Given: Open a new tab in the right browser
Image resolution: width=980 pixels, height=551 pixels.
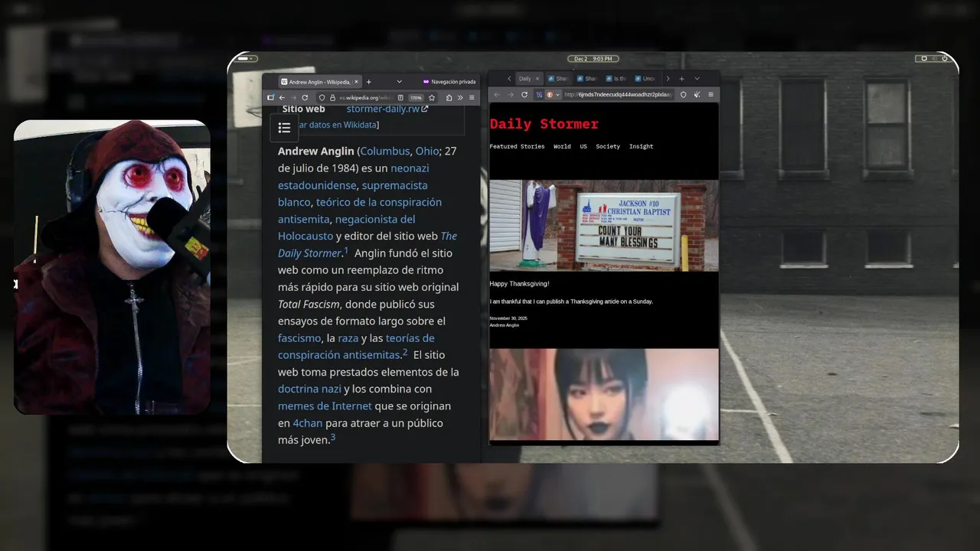Looking at the screenshot, I should pos(681,79).
